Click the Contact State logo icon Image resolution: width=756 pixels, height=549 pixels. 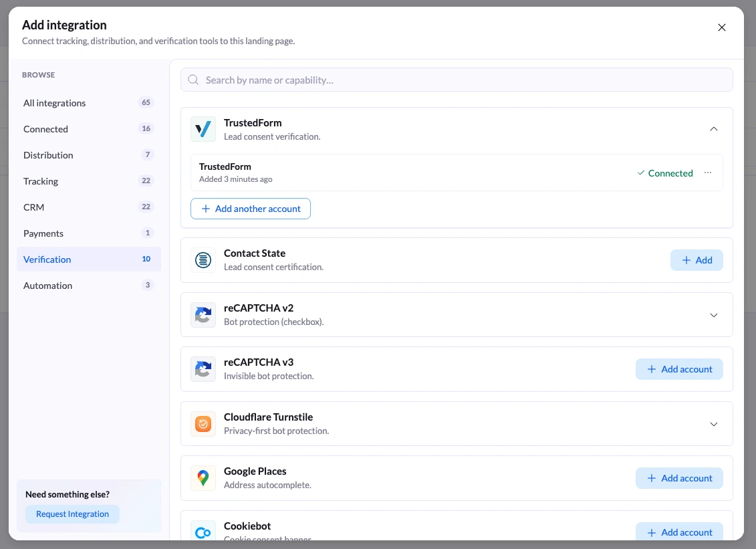[203, 260]
